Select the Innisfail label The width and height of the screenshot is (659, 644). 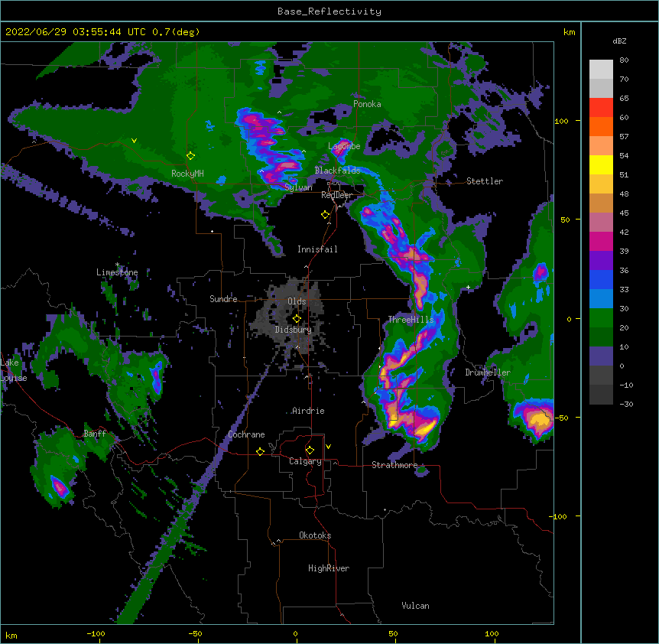click(317, 249)
